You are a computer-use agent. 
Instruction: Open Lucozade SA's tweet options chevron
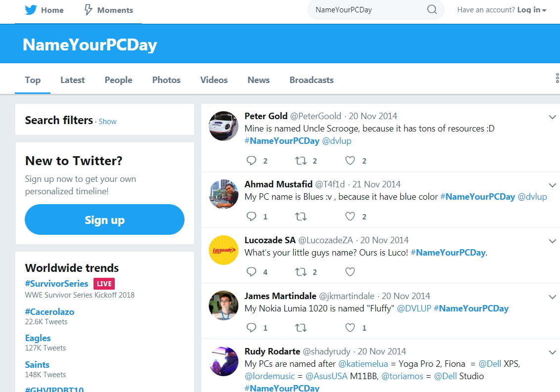(552, 241)
